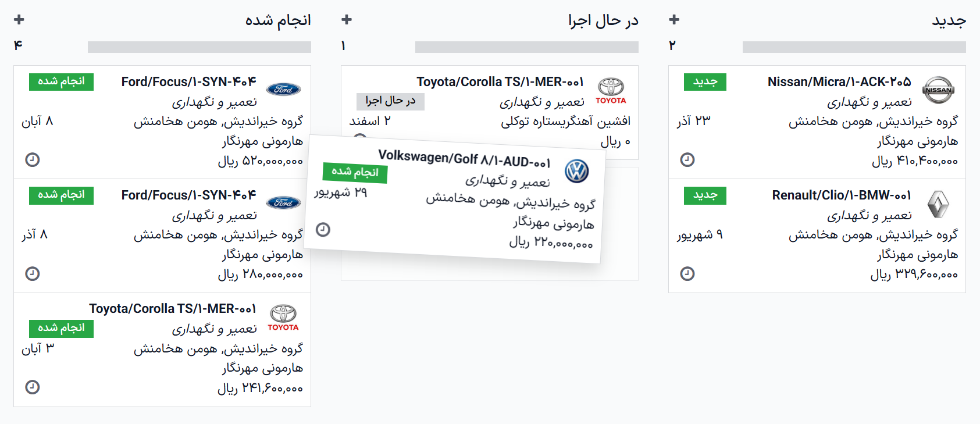Add a card in the در حال اجرا column
The height and width of the screenshot is (424, 980).
pos(347,20)
